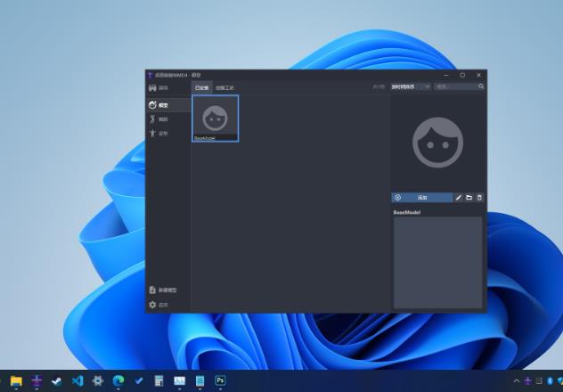Open the blue notepad app on the taskbar
563x392 pixels.
[200, 380]
